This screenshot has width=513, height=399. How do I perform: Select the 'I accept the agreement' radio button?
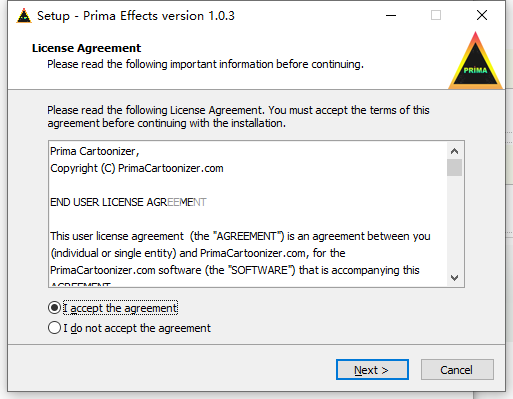[54, 308]
